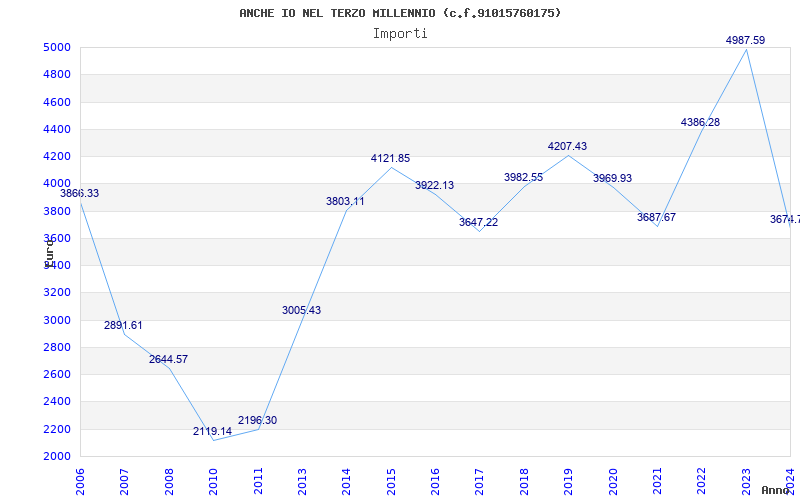Image resolution: width=800 pixels, height=500 pixels.
Task: Select the x-axis year 2023
Action: [x=746, y=482]
